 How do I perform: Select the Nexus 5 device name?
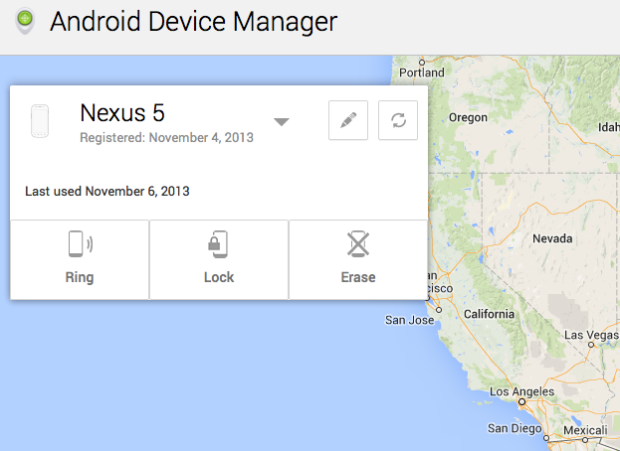click(x=122, y=113)
